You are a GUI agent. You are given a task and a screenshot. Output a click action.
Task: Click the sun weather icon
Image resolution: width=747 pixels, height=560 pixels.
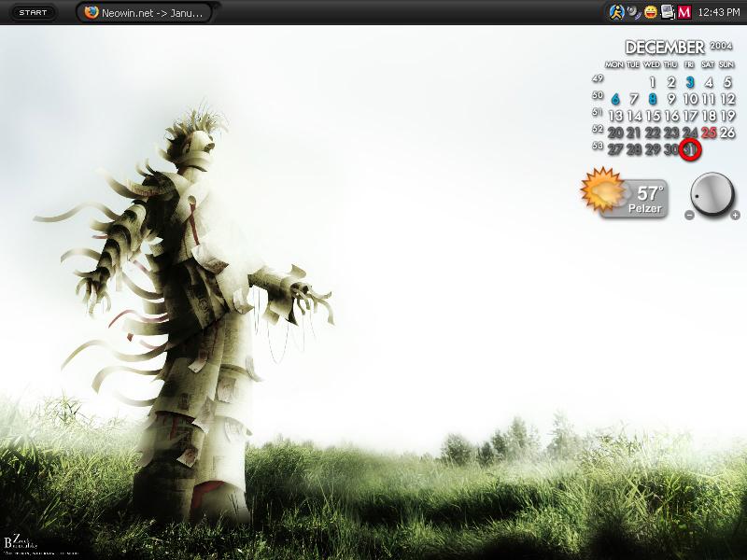[603, 189]
